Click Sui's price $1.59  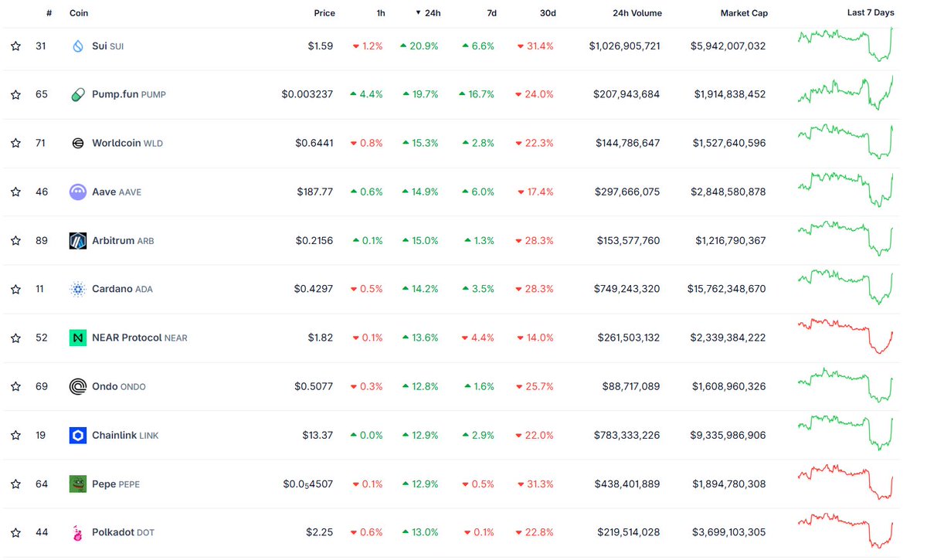coord(321,46)
